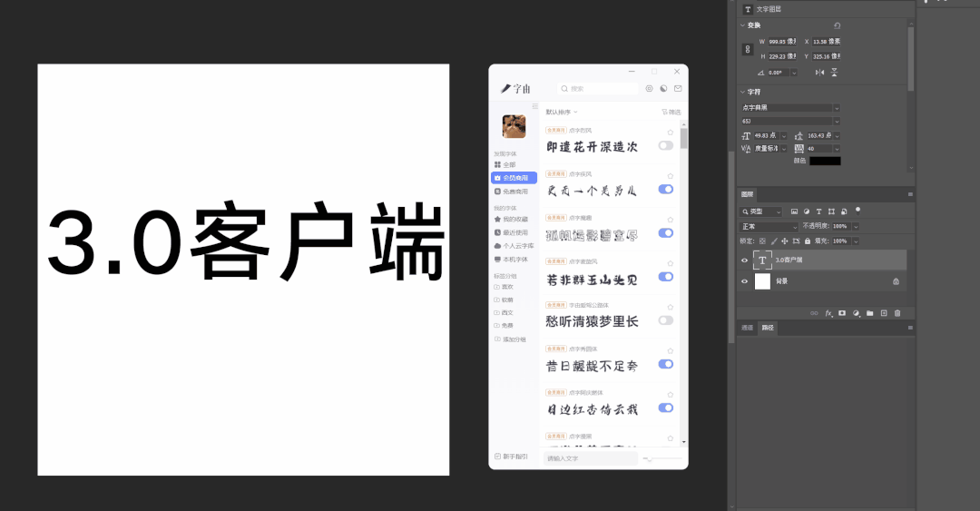Hide the 3.0客户端 text layer
Viewport: 980px width, 511px height.
pyautogui.click(x=744, y=260)
